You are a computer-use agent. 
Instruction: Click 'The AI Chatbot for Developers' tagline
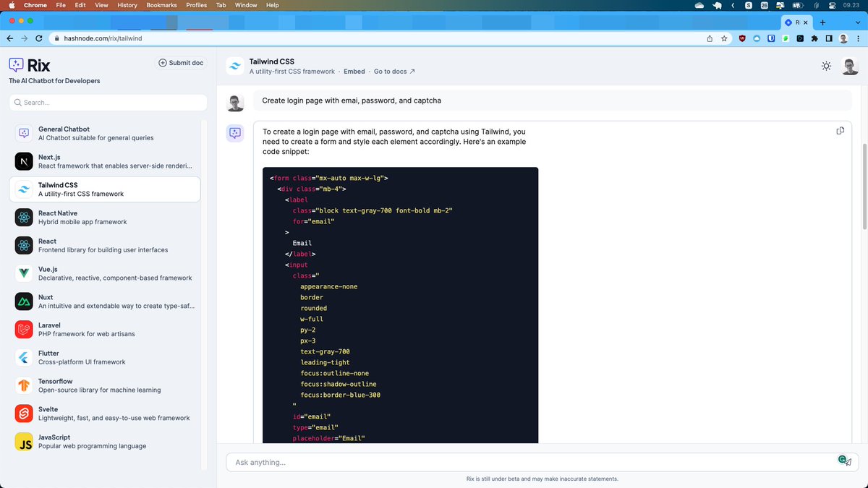click(54, 81)
